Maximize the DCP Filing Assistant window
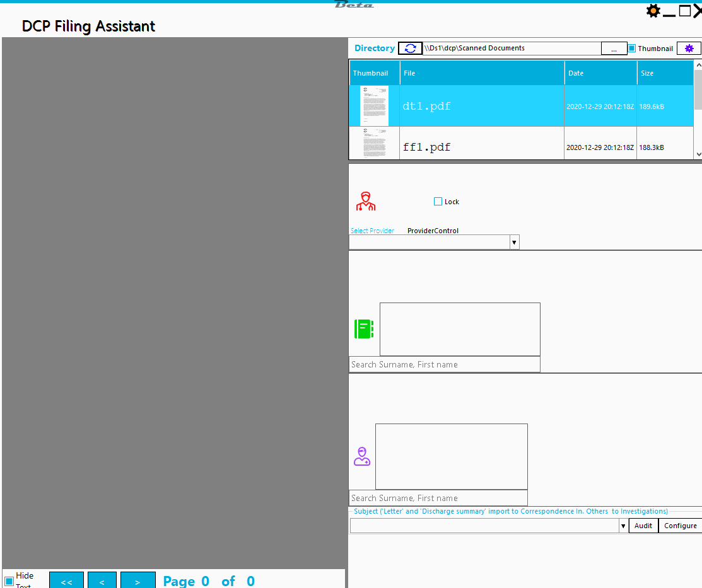The height and width of the screenshot is (588, 702). tap(684, 11)
